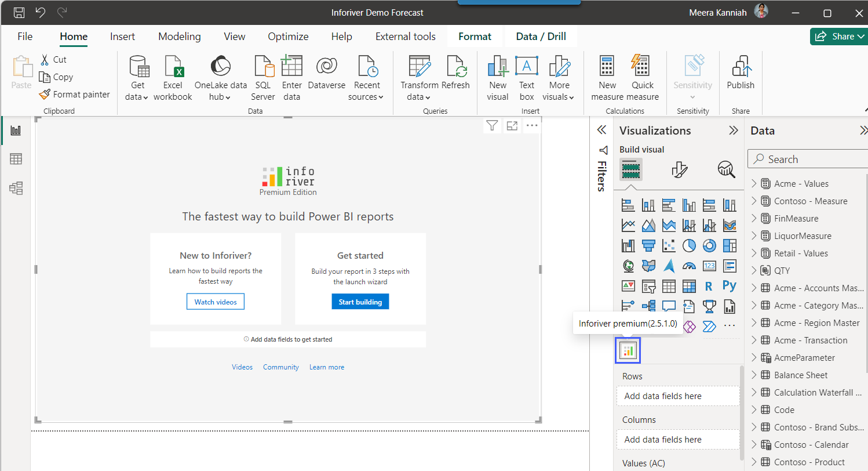Open the Table view in left sidebar
Viewport: 868px width, 471px height.
tap(16, 159)
